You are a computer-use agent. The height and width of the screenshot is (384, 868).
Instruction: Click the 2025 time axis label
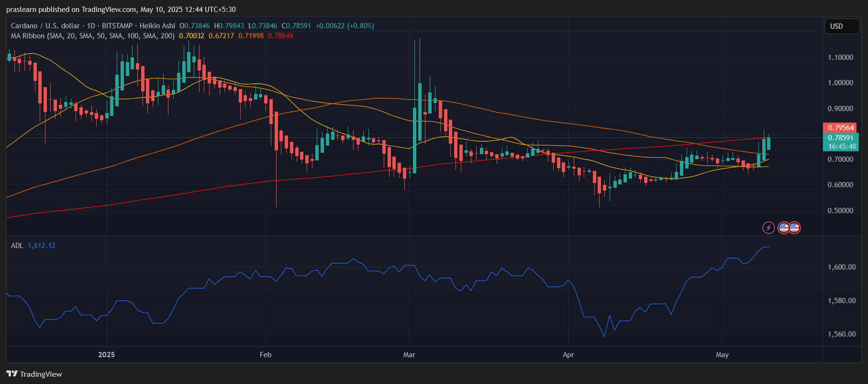coord(106,355)
